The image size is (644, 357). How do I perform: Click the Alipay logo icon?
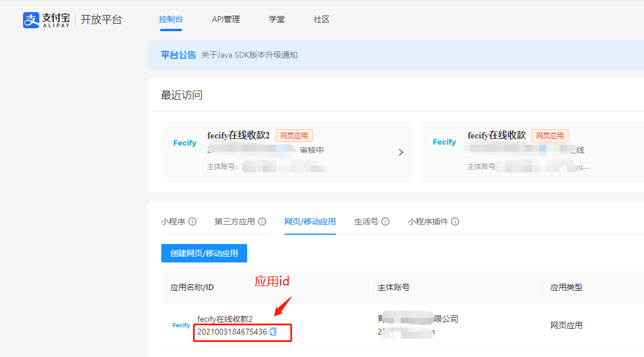31,20
